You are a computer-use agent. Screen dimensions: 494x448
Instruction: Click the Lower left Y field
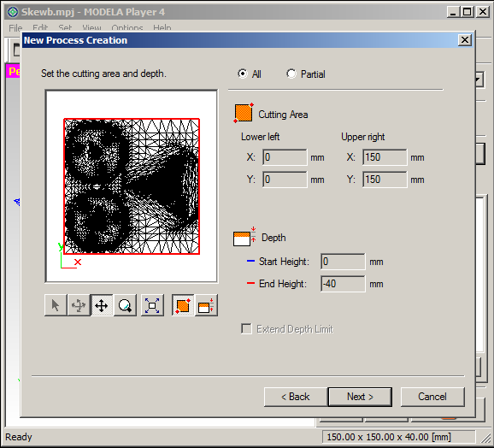[x=285, y=180]
